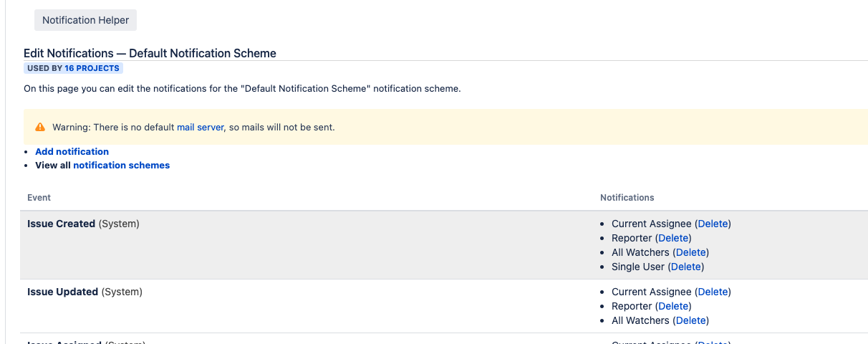868x344 pixels.
Task: Delete Reporter from Issue Updated
Action: click(x=673, y=306)
